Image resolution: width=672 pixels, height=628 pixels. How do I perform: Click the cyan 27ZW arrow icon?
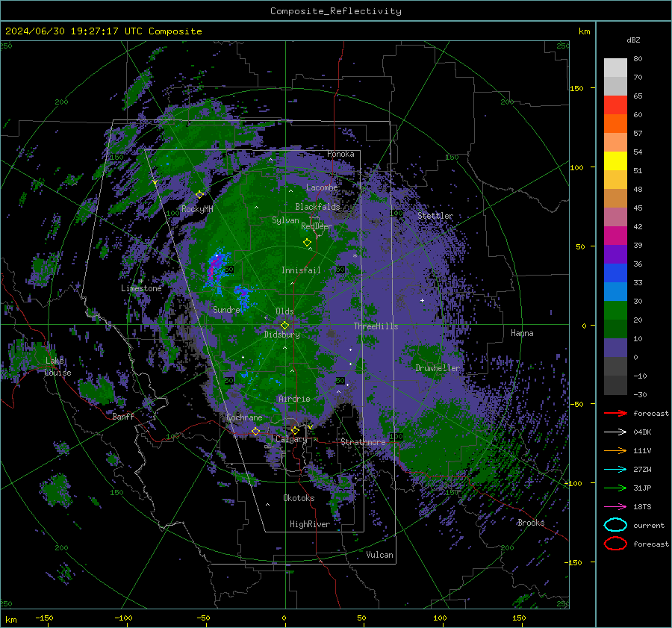tap(615, 470)
